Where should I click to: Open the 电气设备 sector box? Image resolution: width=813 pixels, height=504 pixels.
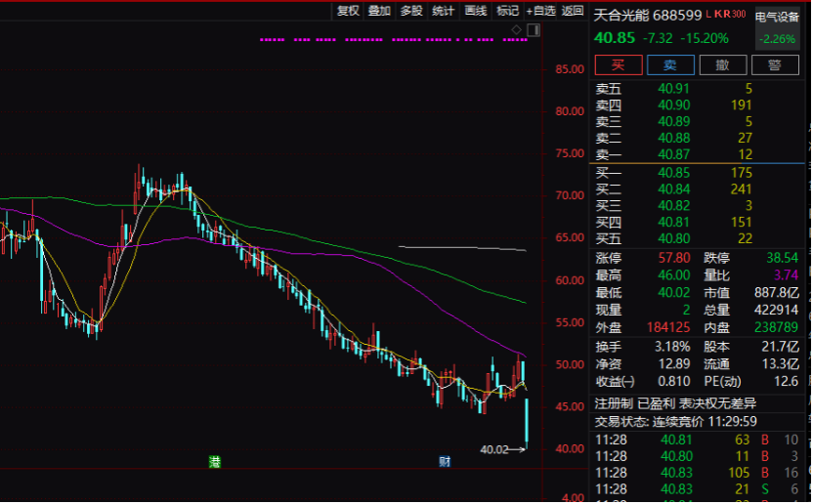[x=777, y=28]
